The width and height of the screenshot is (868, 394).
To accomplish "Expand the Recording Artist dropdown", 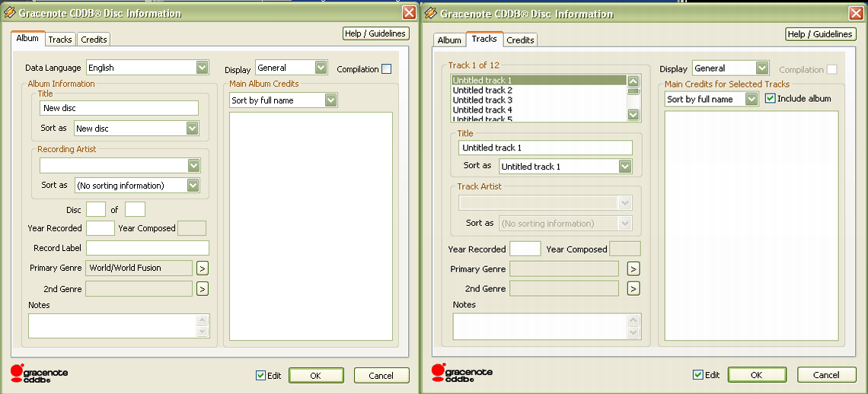I will click(x=193, y=166).
